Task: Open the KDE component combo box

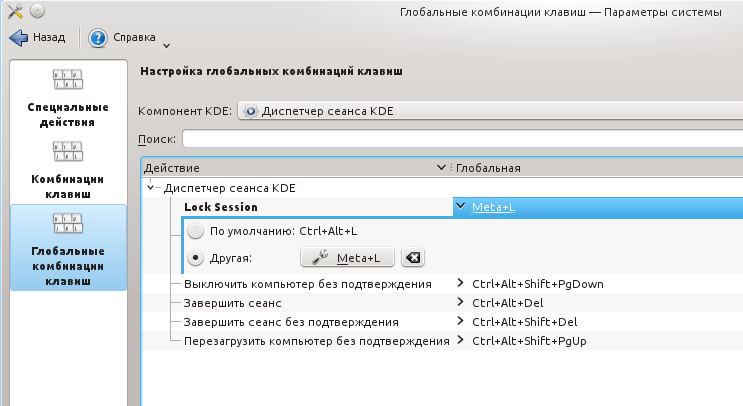Action: (x=490, y=111)
